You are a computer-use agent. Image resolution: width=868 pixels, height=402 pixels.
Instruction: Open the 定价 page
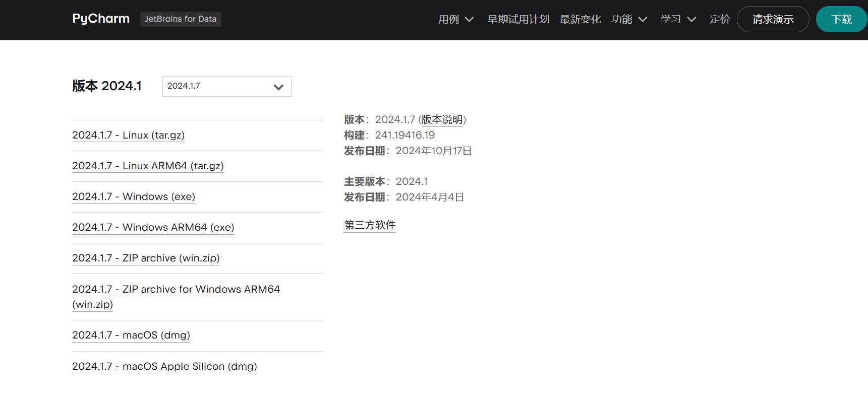(720, 19)
